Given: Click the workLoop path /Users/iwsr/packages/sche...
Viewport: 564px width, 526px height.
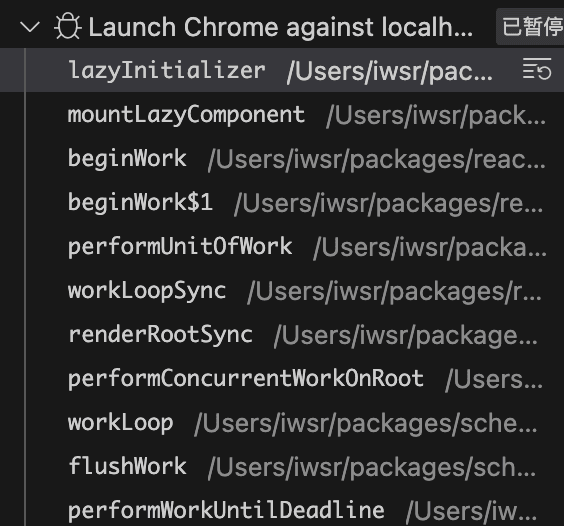Looking at the screenshot, I should pos(365,423).
